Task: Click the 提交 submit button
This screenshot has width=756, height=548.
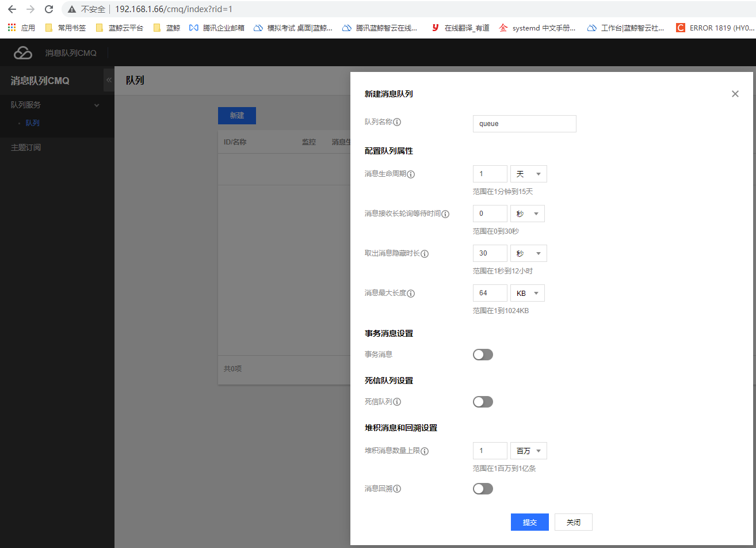Action: click(529, 522)
